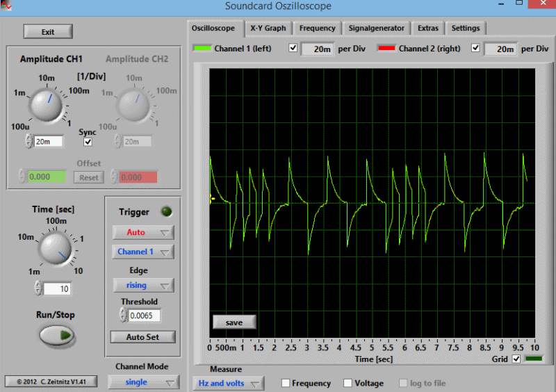
Task: Click the red CH2 offset stepper arrows
Action: coord(114,177)
